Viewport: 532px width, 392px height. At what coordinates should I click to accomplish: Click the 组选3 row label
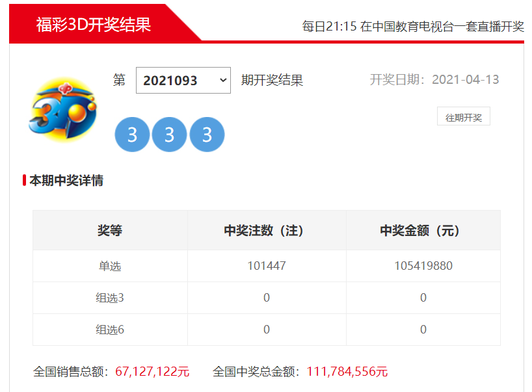pyautogui.click(x=110, y=298)
